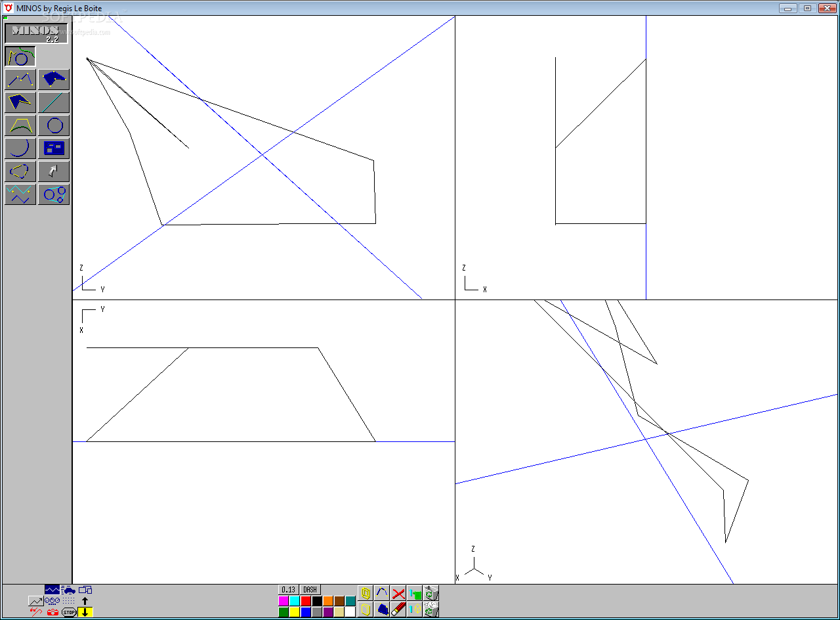This screenshot has width=840, height=620.
Task: Click the yellow solid box outline icon
Action: pyautogui.click(x=366, y=609)
